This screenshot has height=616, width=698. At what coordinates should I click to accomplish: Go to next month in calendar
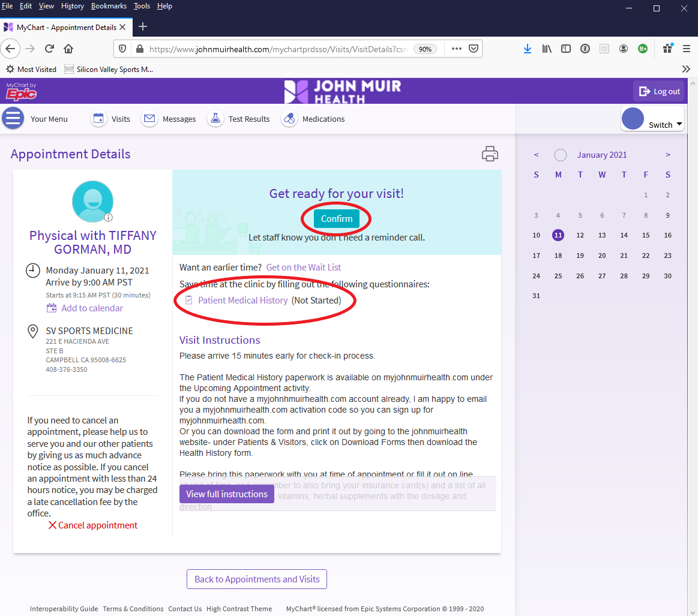668,155
